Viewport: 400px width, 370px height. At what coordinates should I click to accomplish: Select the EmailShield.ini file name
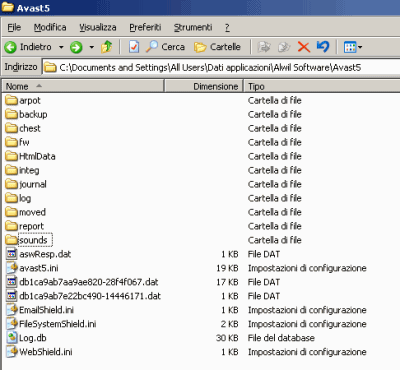point(46,310)
